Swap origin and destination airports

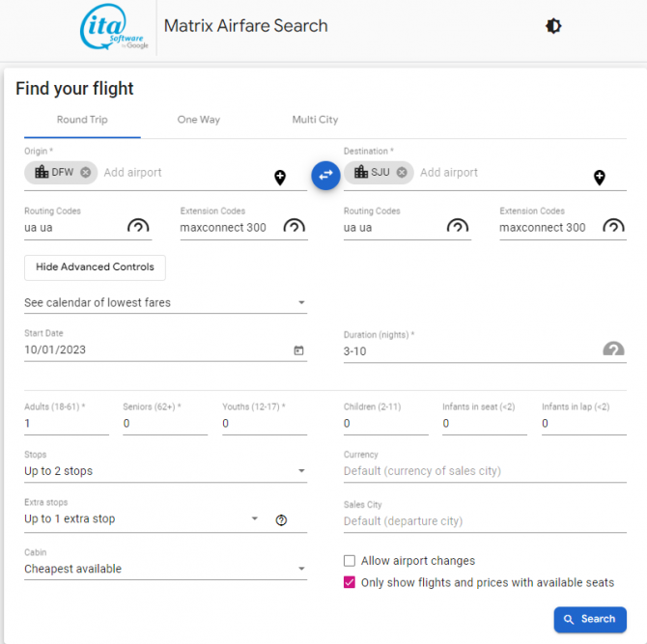pos(325,176)
